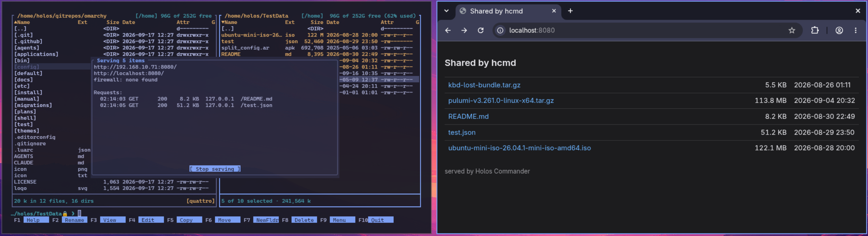Select [.git] folder in left panel
Viewport: 868px width, 236px height.
coord(111,35)
